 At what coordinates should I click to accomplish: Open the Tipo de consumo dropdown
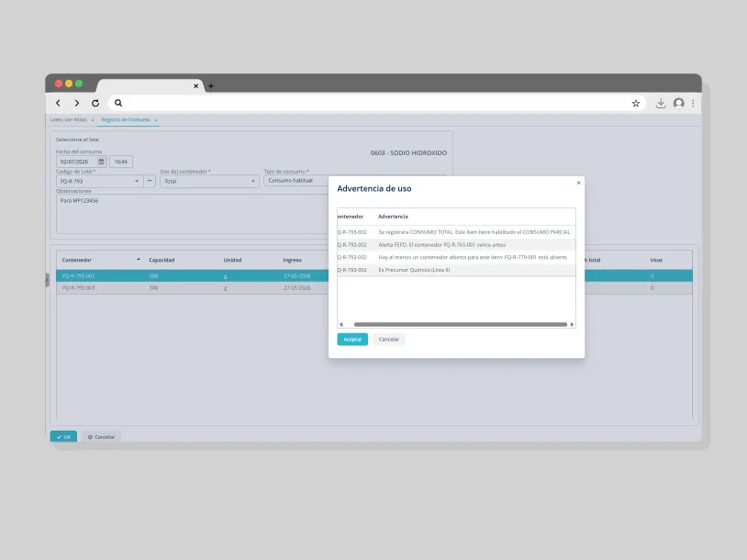(x=296, y=181)
